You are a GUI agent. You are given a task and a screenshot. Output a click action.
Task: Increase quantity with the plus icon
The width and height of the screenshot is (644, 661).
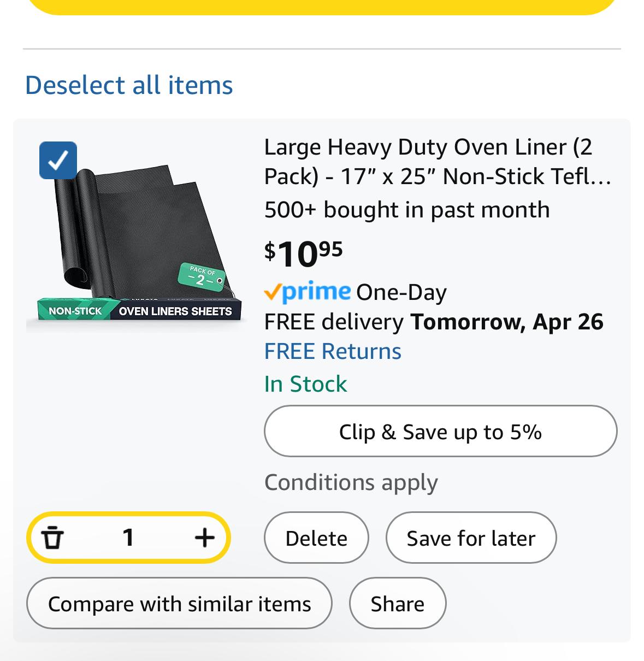tap(204, 538)
